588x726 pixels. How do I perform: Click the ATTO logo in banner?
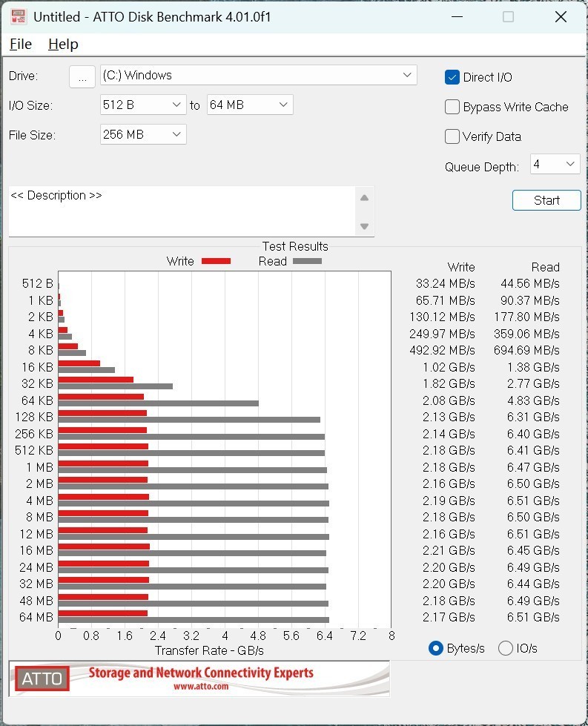pyautogui.click(x=42, y=679)
